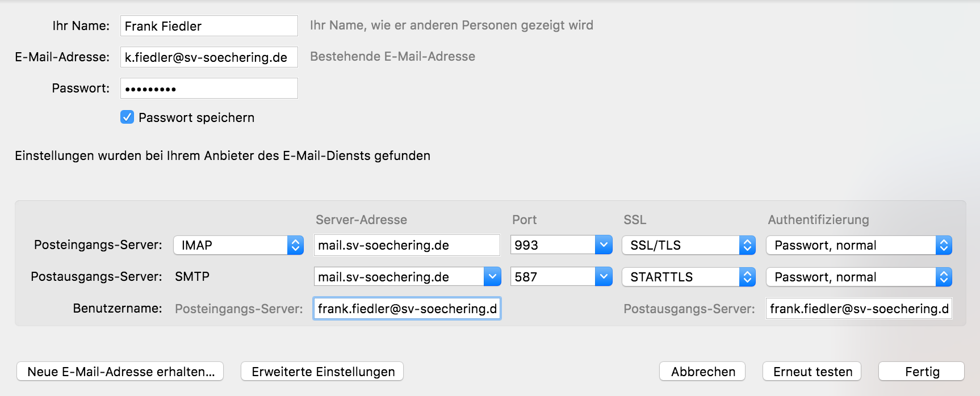The width and height of the screenshot is (980, 396).
Task: Click into the Ihr Name field
Action: pyautogui.click(x=209, y=26)
